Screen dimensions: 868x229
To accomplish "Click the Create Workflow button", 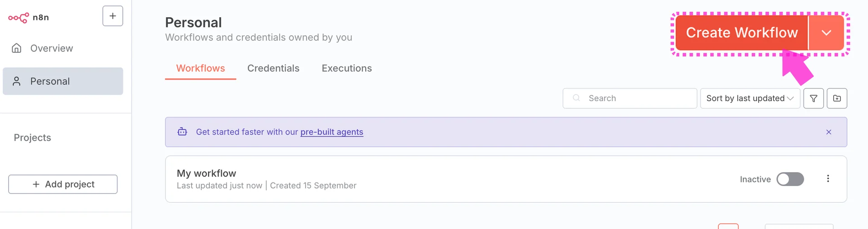I will point(741,33).
